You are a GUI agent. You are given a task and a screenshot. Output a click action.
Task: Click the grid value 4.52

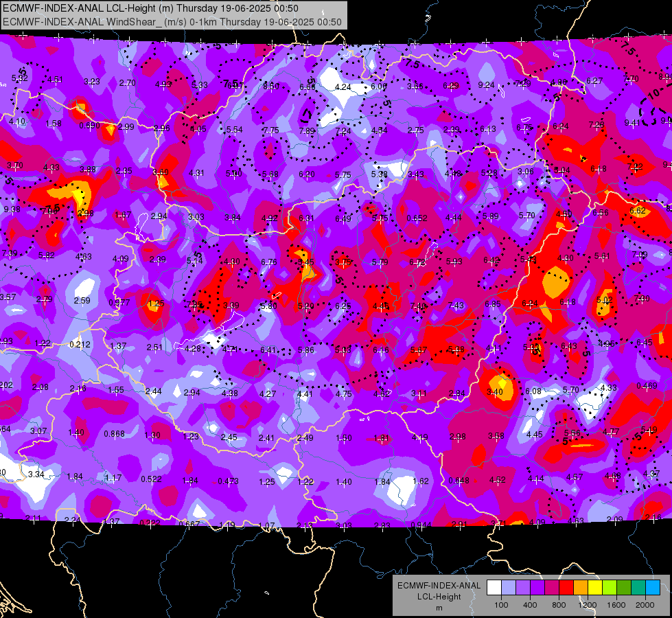tap(497, 479)
